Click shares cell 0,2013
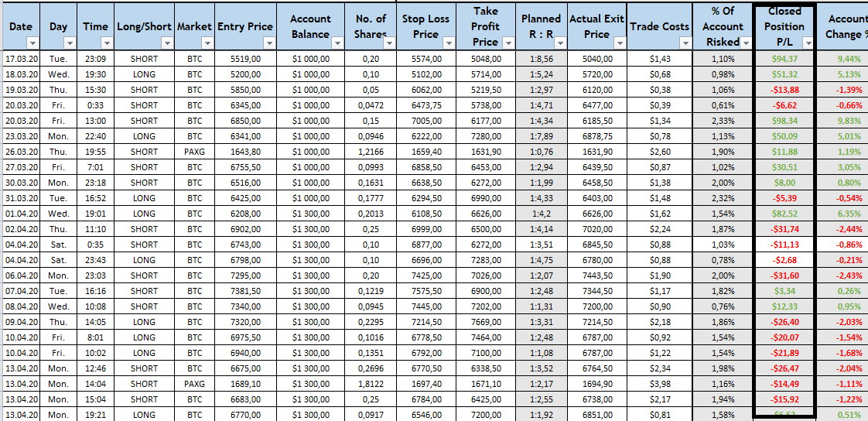Viewport: 868px width, 421px height. [371, 214]
